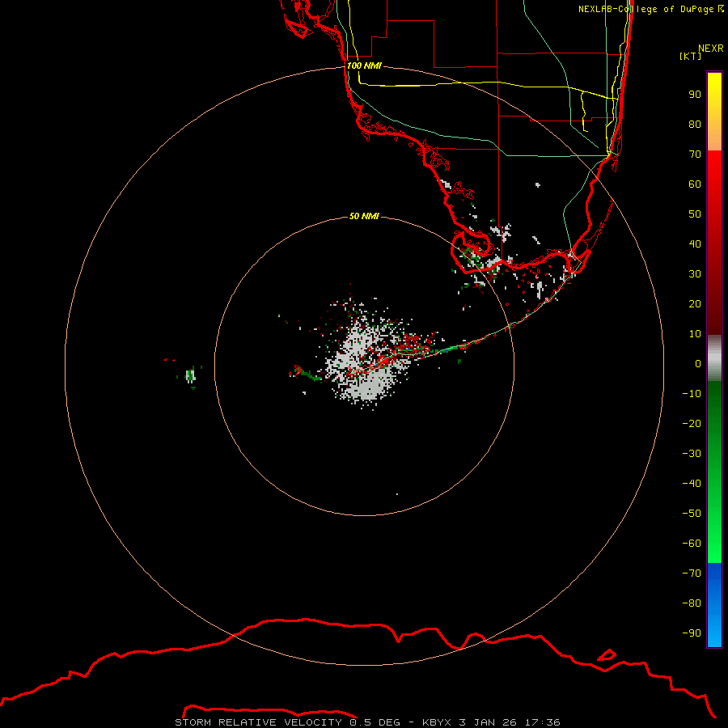728x728 pixels.
Task: Click the 60 value on velocity scale
Action: (x=695, y=184)
